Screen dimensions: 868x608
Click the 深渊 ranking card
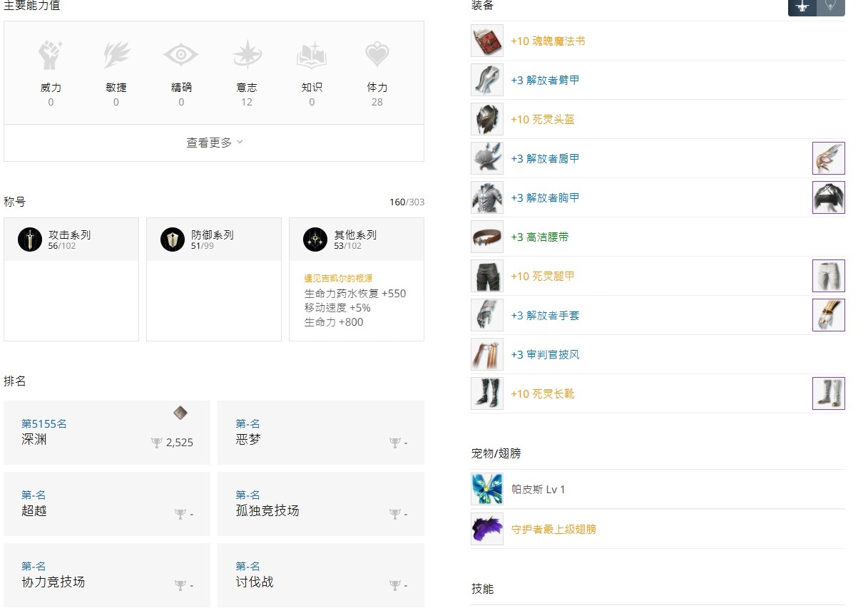(107, 433)
